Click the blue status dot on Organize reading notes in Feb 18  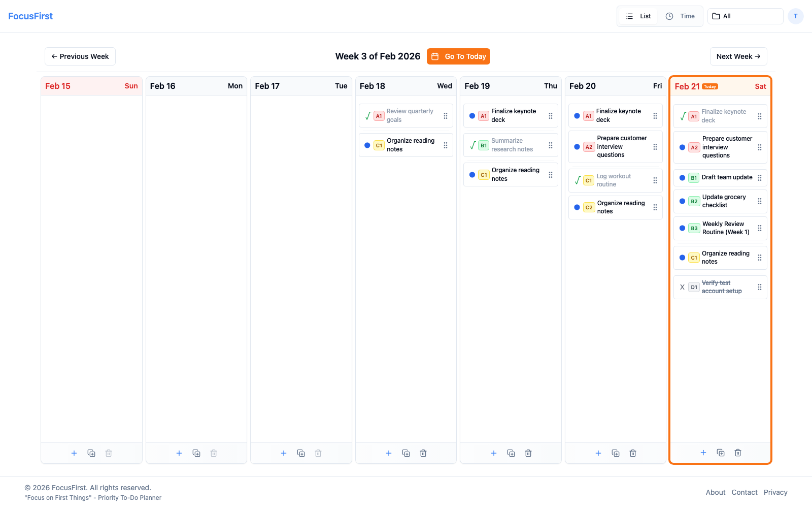[x=367, y=145]
